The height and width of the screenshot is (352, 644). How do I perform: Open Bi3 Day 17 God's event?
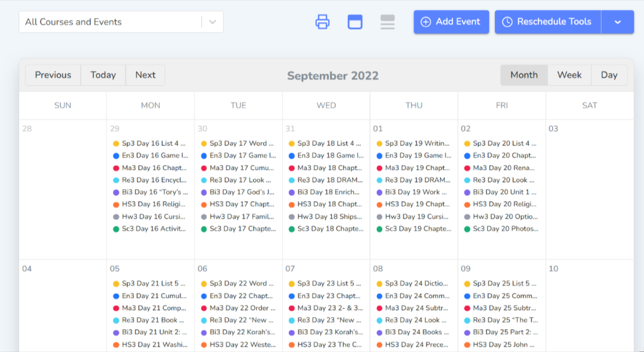click(x=238, y=192)
